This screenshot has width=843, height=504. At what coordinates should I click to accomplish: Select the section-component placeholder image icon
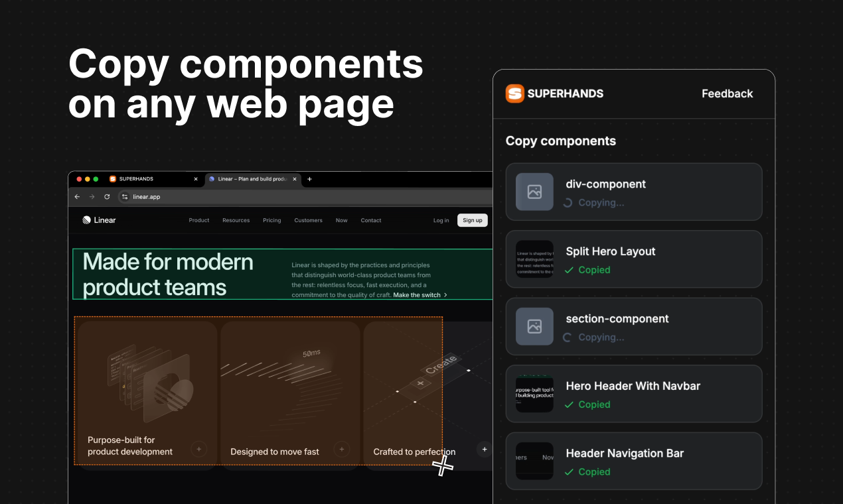pyautogui.click(x=534, y=326)
